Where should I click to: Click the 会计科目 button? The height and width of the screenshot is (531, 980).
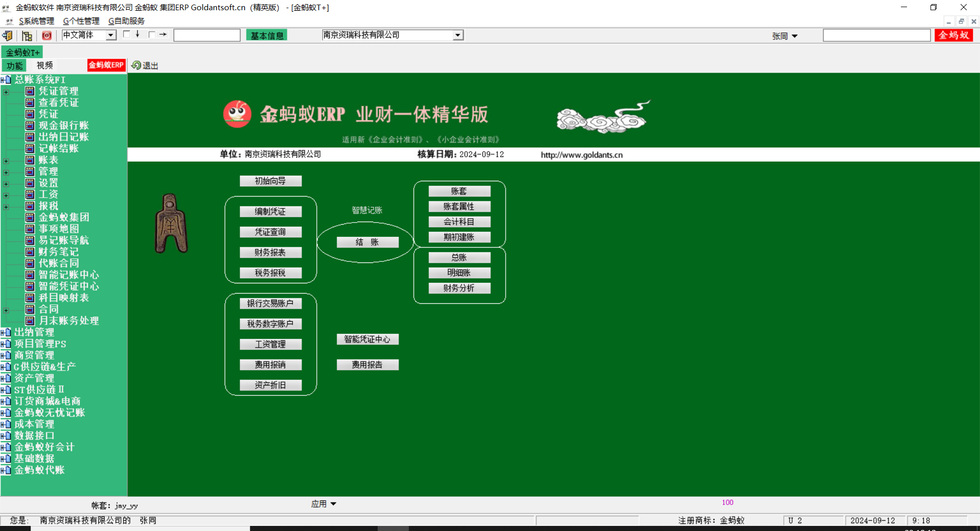click(459, 222)
